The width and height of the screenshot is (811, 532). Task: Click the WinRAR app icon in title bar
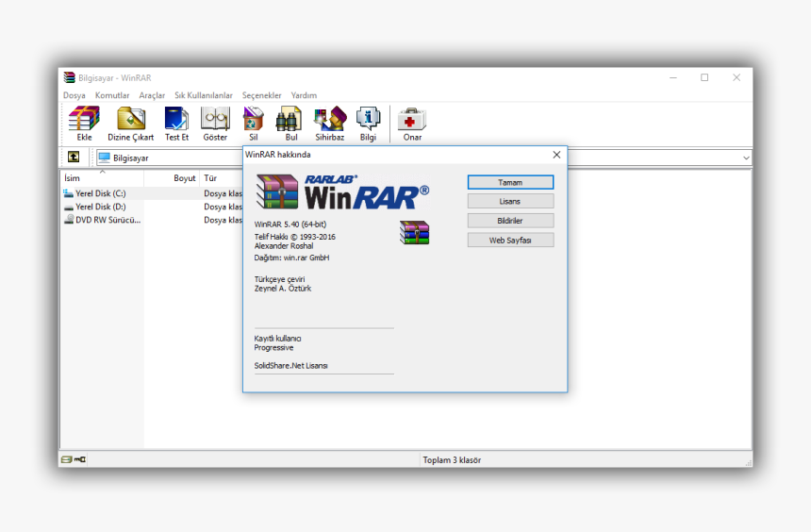69,77
